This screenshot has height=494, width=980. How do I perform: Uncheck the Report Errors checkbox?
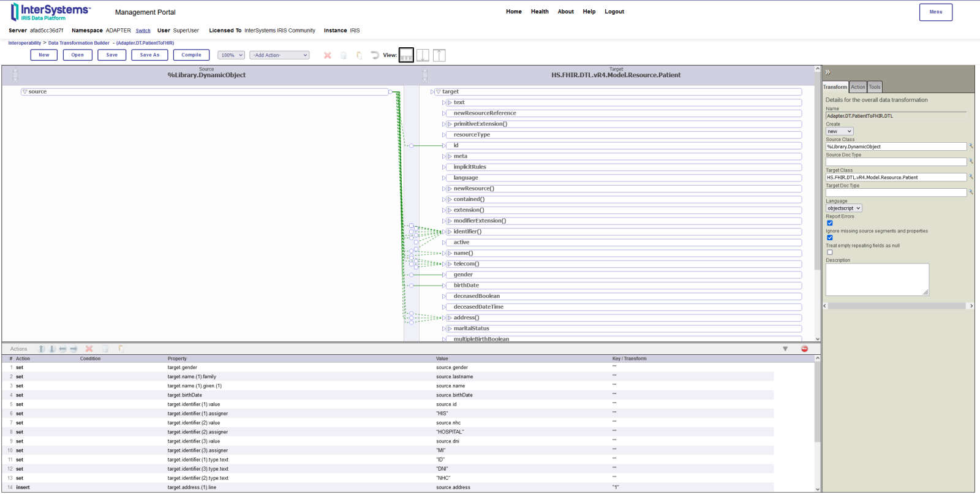[x=830, y=223]
